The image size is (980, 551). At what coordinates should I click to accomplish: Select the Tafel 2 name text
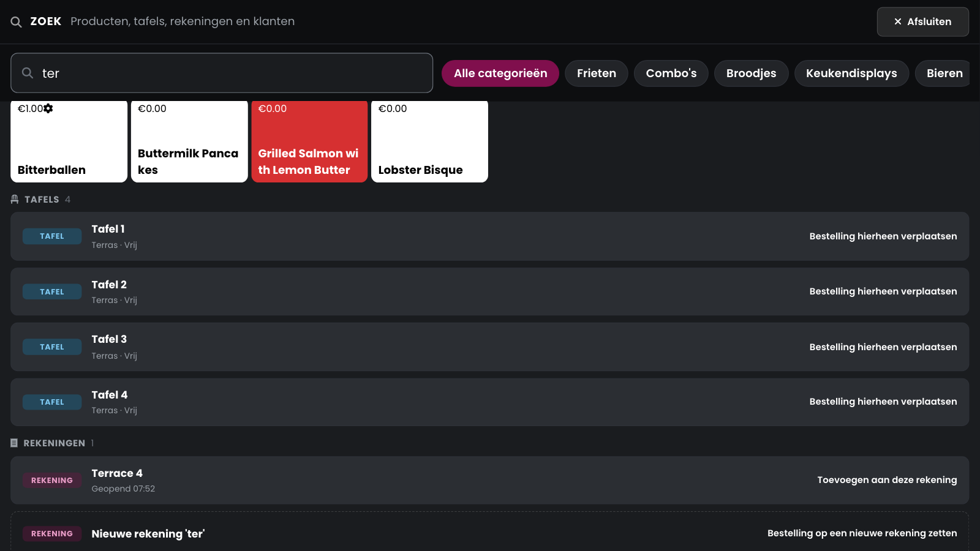pyautogui.click(x=109, y=285)
